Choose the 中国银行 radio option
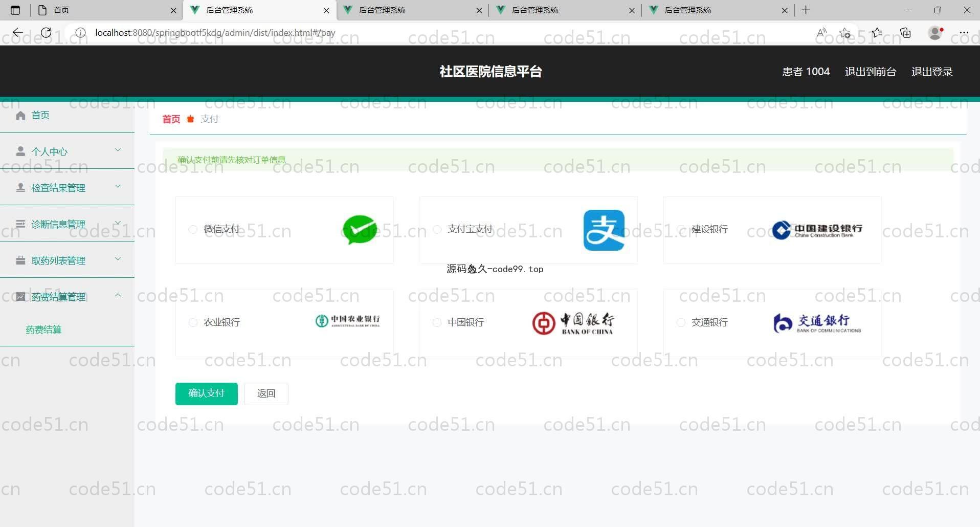This screenshot has width=980, height=527. (437, 322)
